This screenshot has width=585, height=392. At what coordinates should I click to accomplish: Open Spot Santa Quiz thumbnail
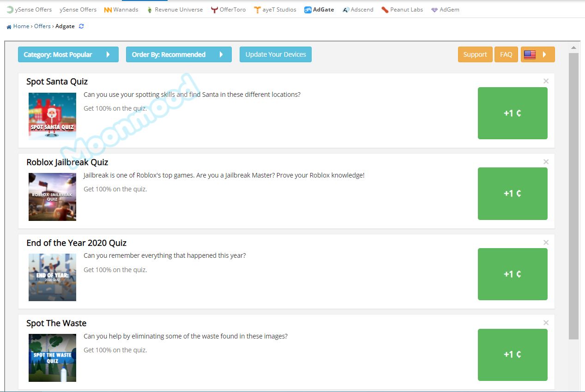[52, 116]
